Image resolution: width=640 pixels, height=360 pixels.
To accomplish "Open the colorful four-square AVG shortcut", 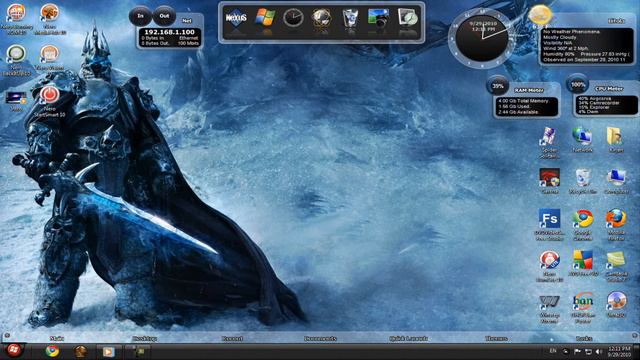I will tap(582, 264).
